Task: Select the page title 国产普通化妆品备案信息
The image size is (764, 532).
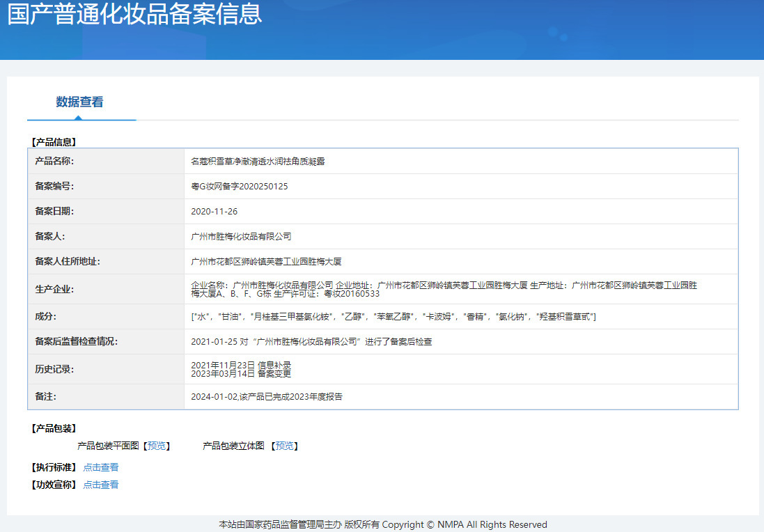Action: pyautogui.click(x=135, y=14)
